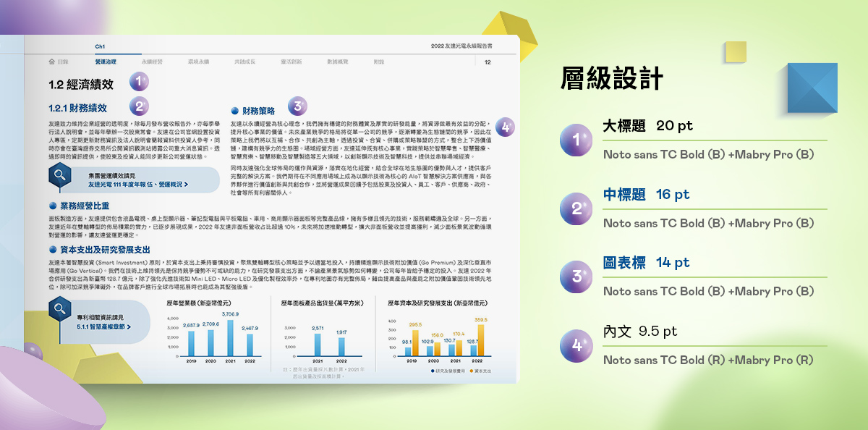This screenshot has width=868, height=430.
Task: Toggle the 研究及發展費用 legend dot
Action: coord(433,371)
